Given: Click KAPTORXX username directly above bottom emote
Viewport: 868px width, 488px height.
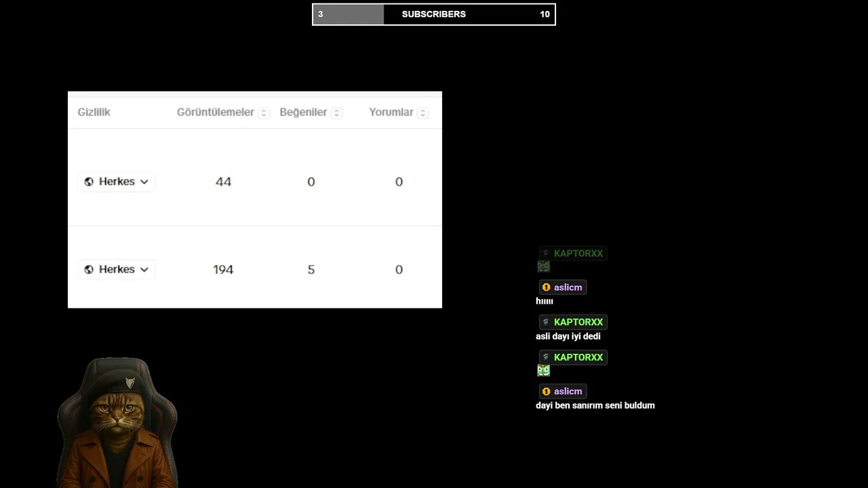Looking at the screenshot, I should coord(578,357).
